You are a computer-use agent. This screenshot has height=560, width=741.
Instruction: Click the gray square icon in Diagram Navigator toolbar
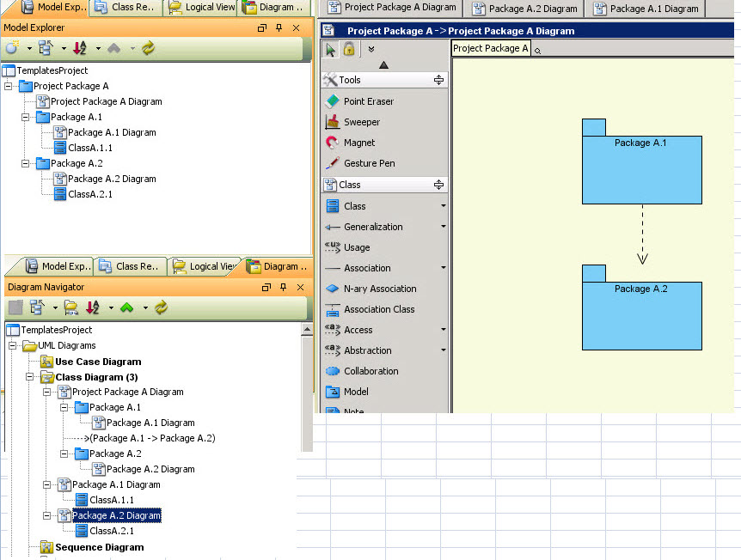(15, 307)
